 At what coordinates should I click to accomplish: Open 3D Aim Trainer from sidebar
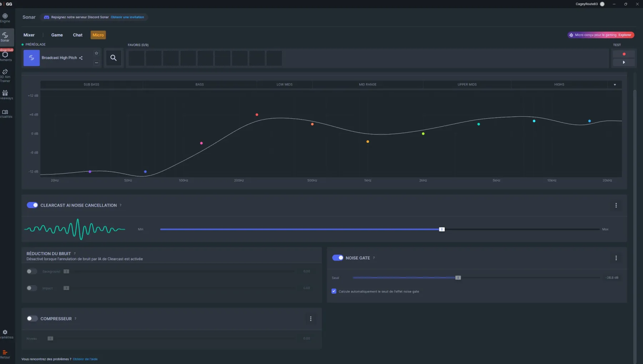(5, 75)
